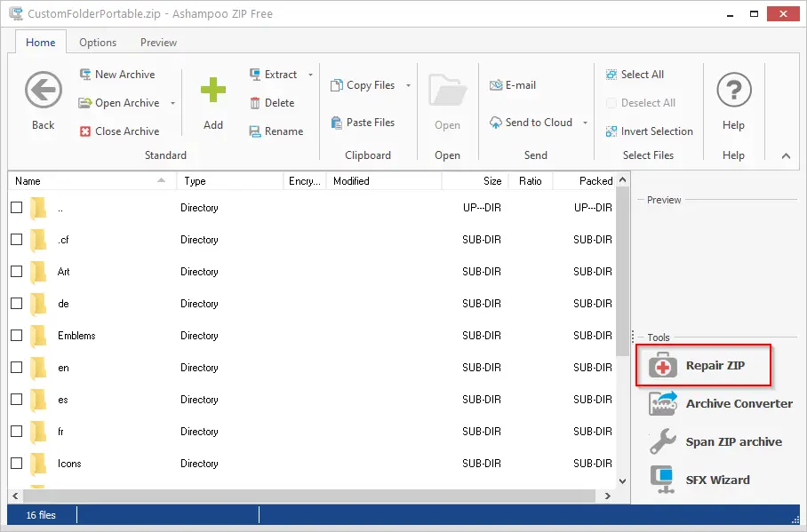Delete selected files via trash icon

coord(255,103)
